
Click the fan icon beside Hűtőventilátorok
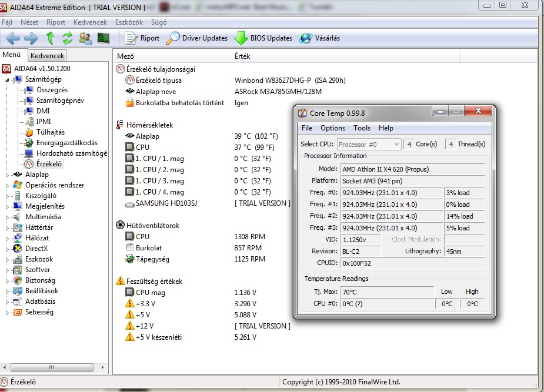coord(120,225)
